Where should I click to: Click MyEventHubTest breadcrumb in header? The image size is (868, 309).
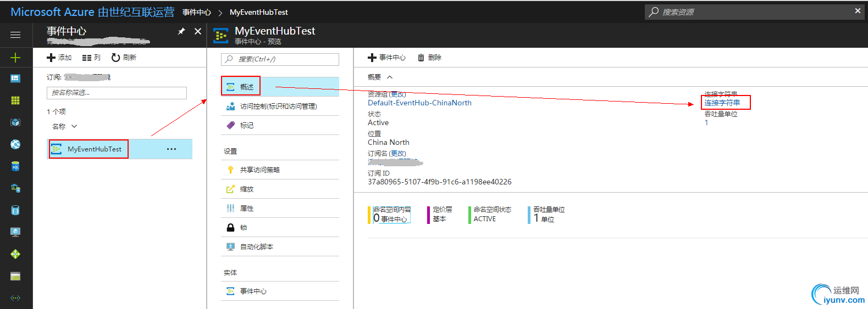[x=259, y=12]
